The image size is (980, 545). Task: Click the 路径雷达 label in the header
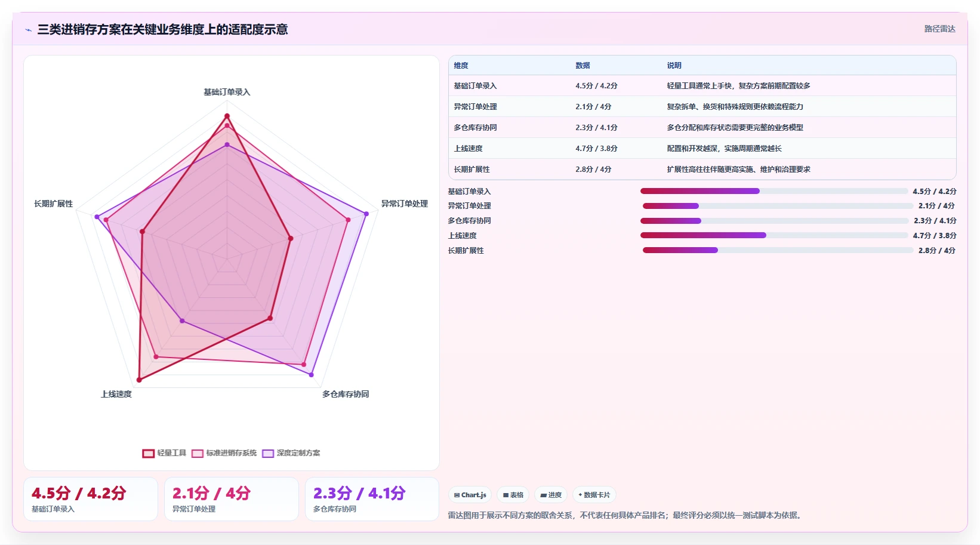click(939, 29)
